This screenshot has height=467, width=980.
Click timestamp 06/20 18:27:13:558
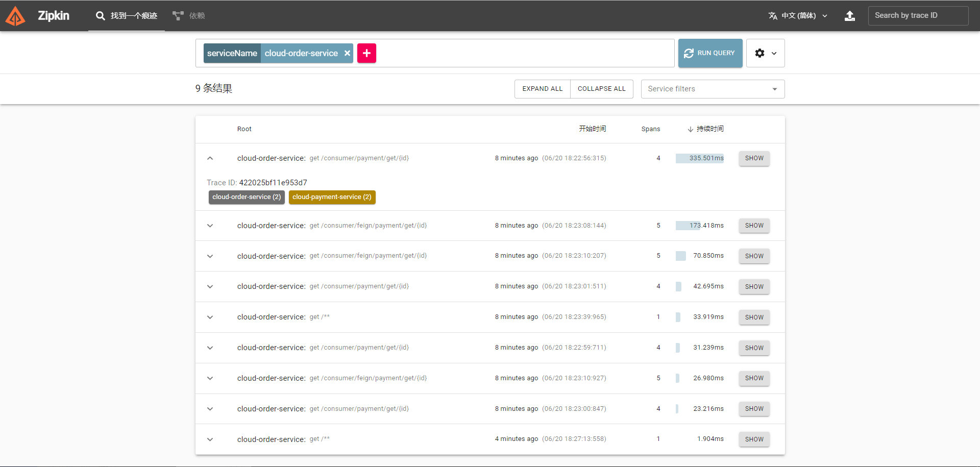click(x=574, y=439)
